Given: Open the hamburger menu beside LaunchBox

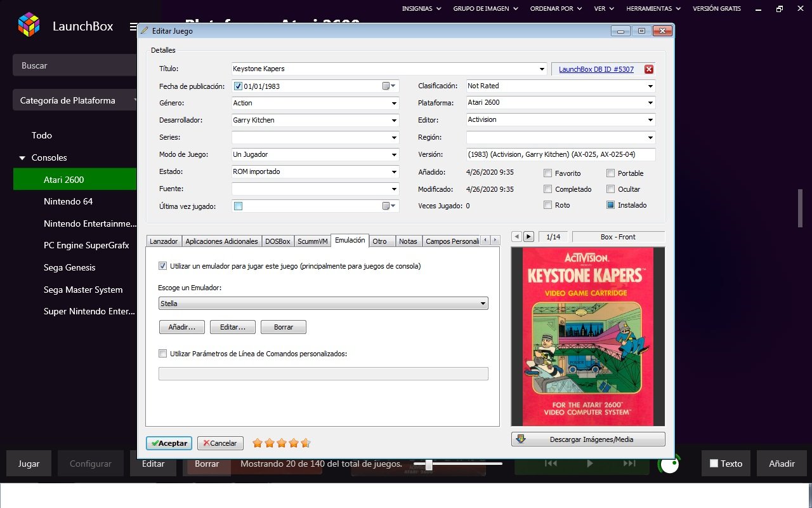Looking at the screenshot, I should [133, 27].
